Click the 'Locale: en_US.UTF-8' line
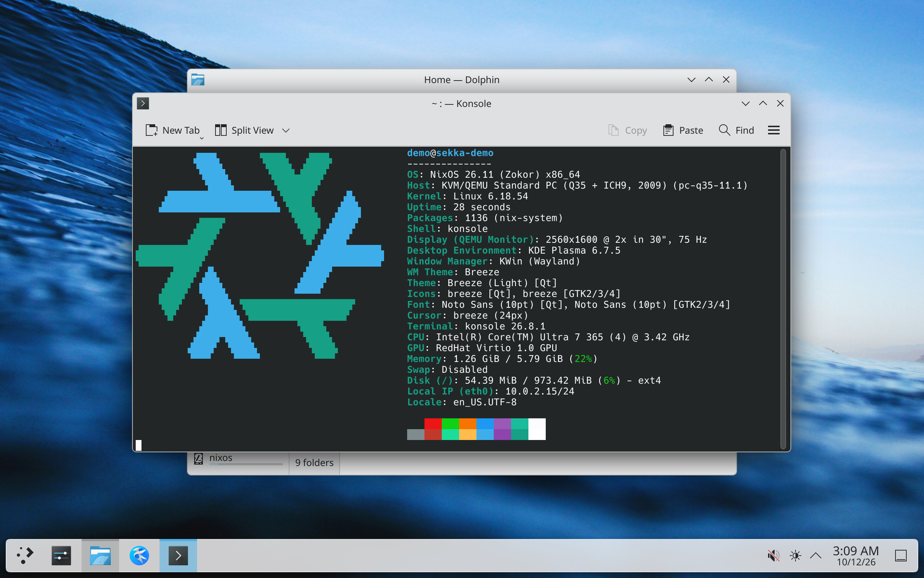 [x=462, y=402]
